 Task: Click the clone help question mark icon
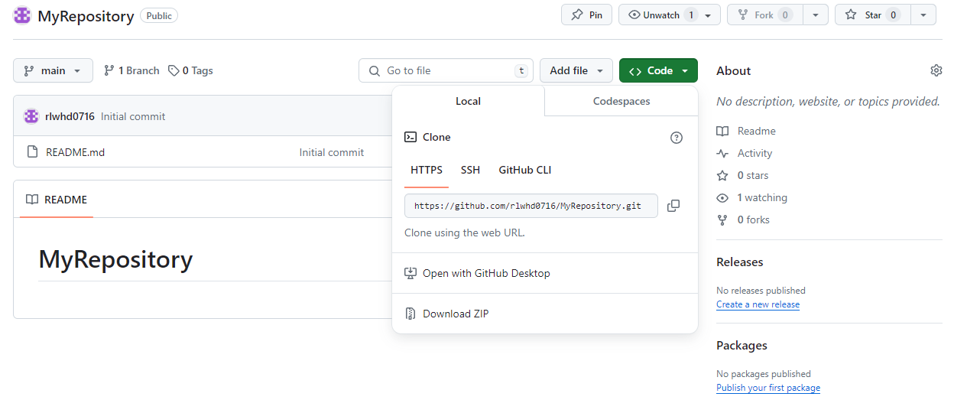pos(677,138)
